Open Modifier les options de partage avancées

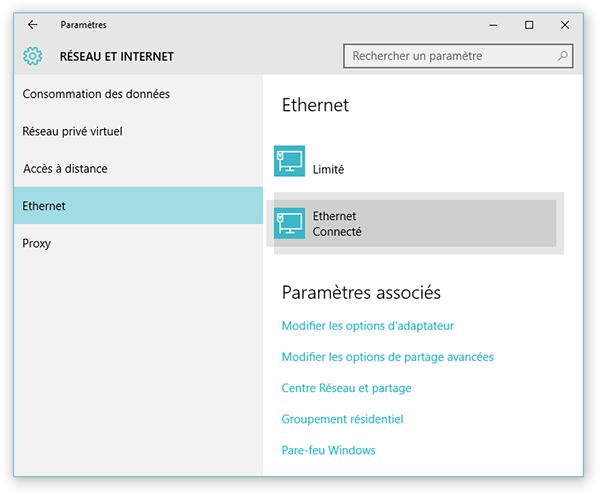[x=388, y=357]
